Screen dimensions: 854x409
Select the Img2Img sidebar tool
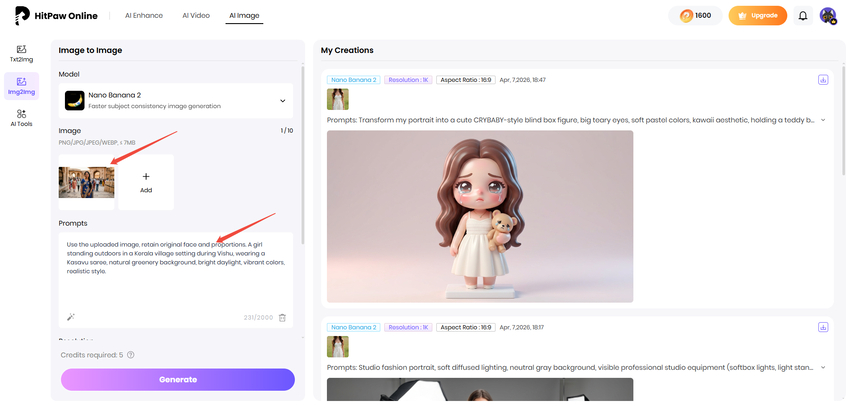21,85
